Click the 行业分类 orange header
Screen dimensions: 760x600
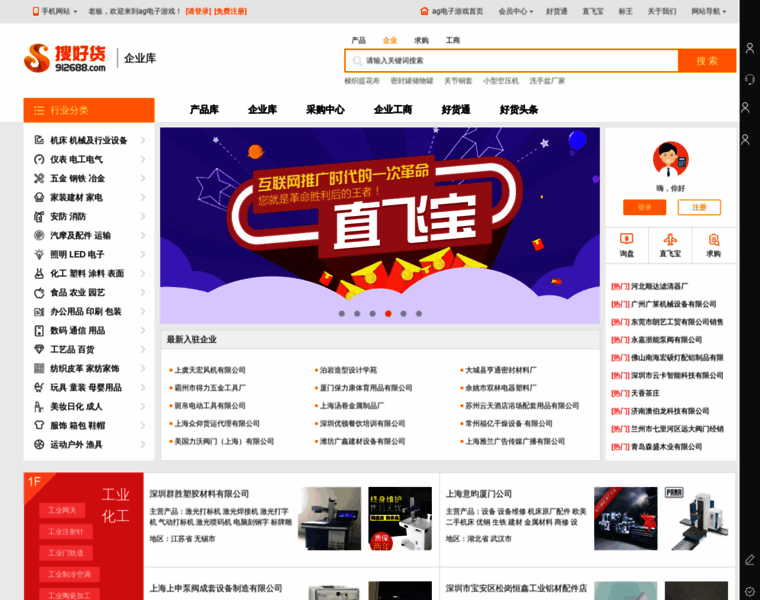(x=89, y=110)
